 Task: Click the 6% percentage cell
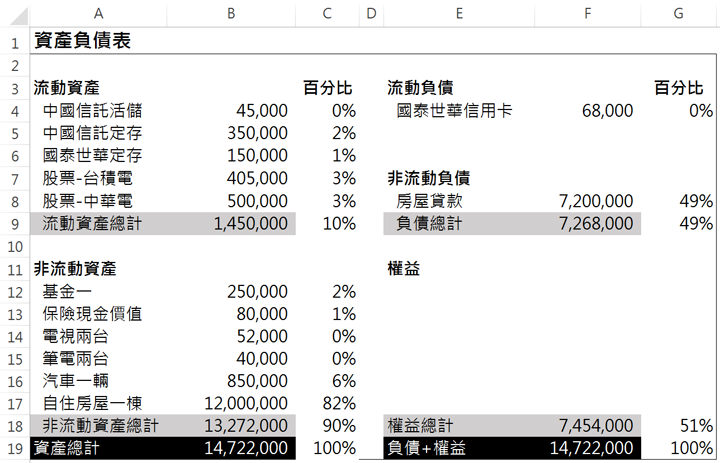(327, 381)
